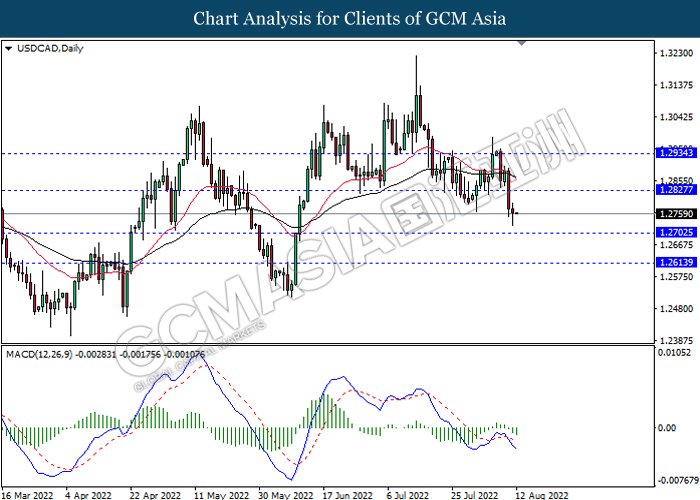Click the 1.23875 price axis value
This screenshot has height=500, width=700.
point(677,341)
